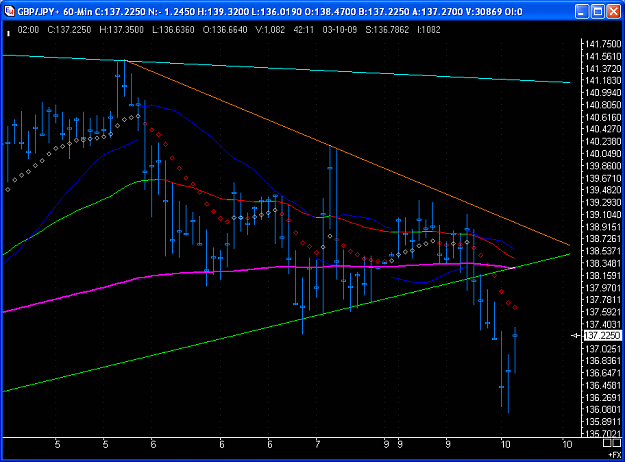Click the left square icon in bottom-right corner
The image size is (625, 462).
click(607, 443)
